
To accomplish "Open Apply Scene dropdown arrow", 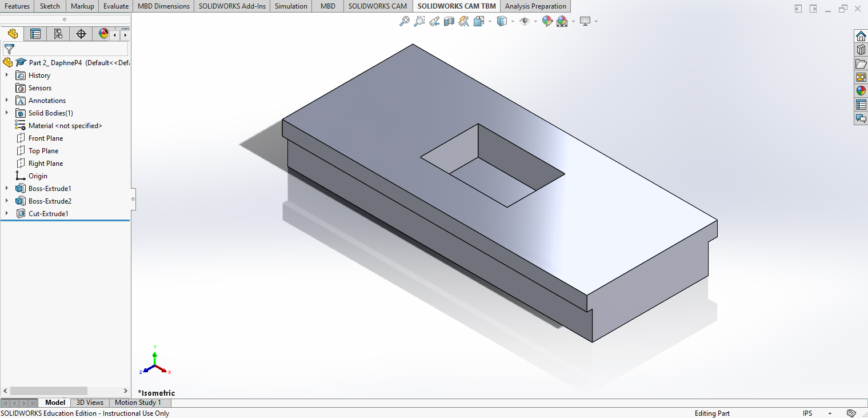I will click(573, 22).
